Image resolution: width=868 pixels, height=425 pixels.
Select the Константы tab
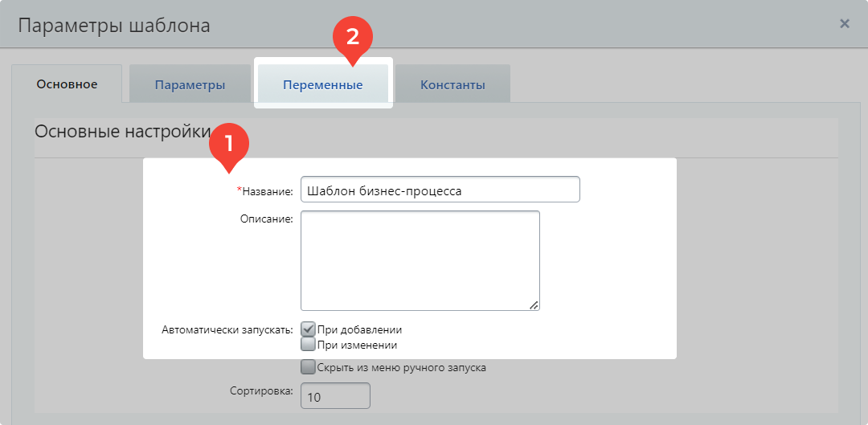[452, 85]
